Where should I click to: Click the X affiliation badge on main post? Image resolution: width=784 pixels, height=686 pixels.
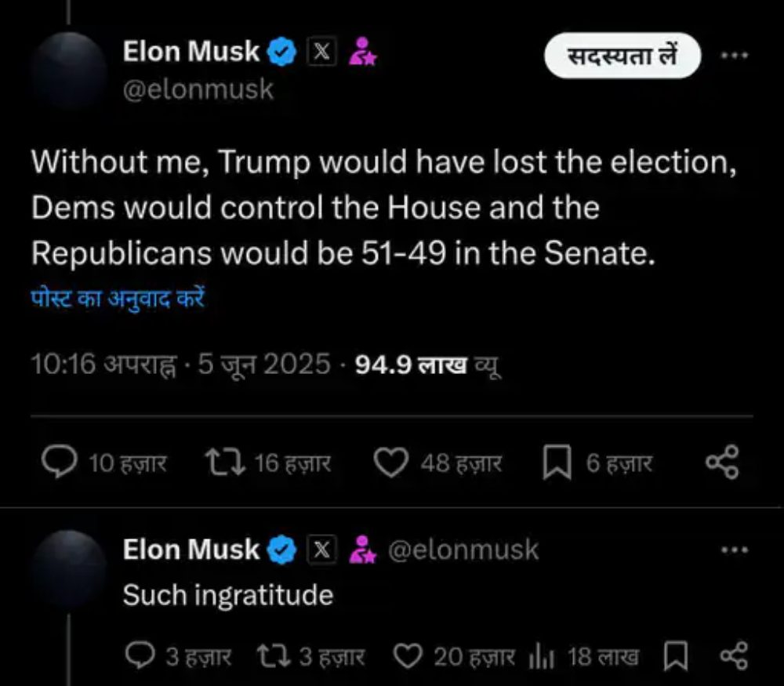click(x=321, y=53)
